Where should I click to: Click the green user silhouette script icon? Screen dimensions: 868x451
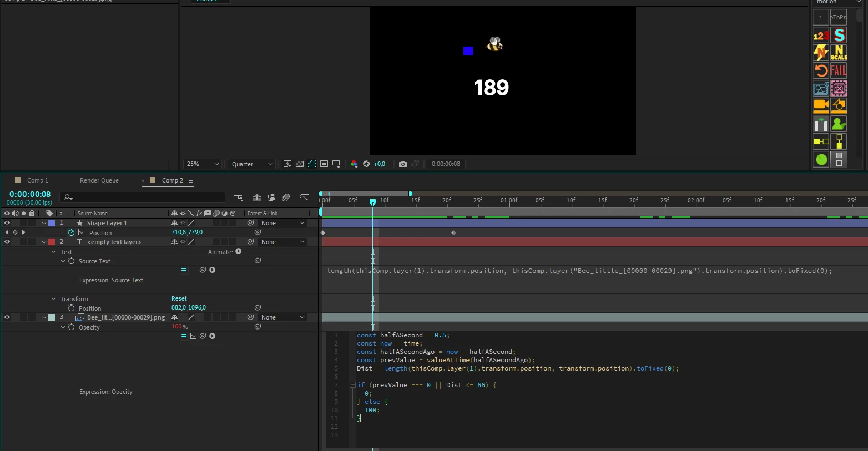pyautogui.click(x=839, y=124)
